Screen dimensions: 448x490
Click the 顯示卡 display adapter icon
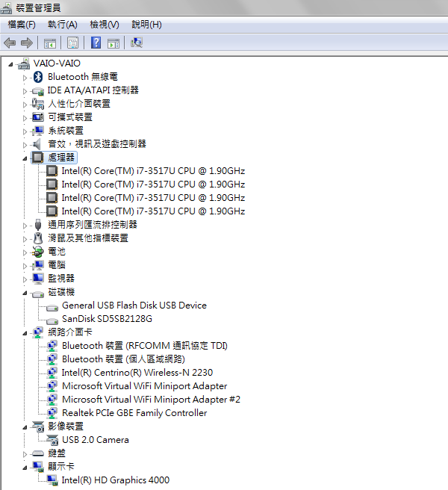38,467
